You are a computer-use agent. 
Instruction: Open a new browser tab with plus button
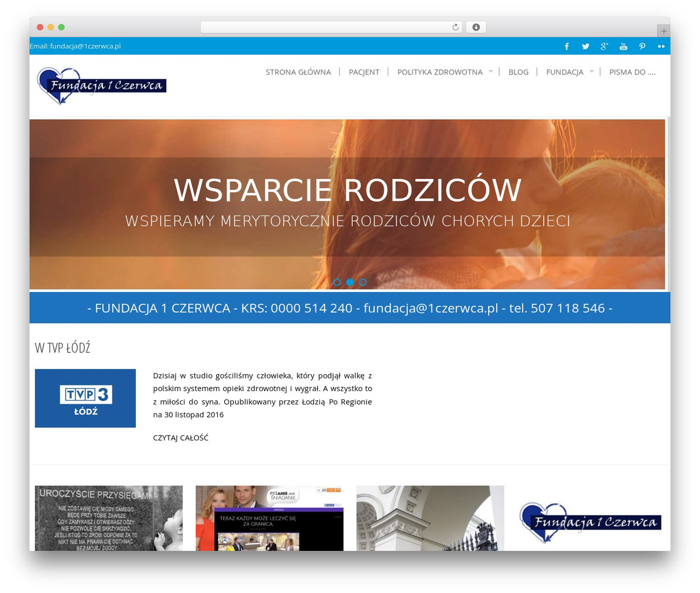point(663,31)
